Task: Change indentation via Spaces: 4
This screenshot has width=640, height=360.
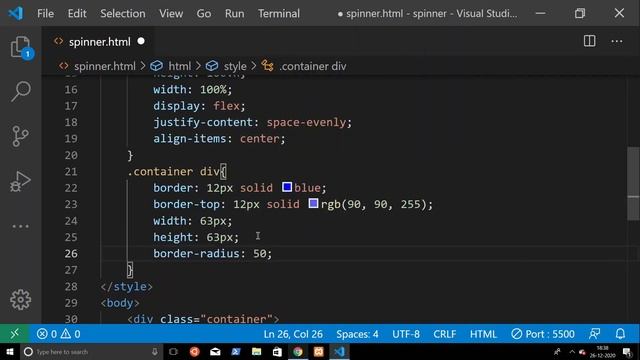Action: point(357,334)
